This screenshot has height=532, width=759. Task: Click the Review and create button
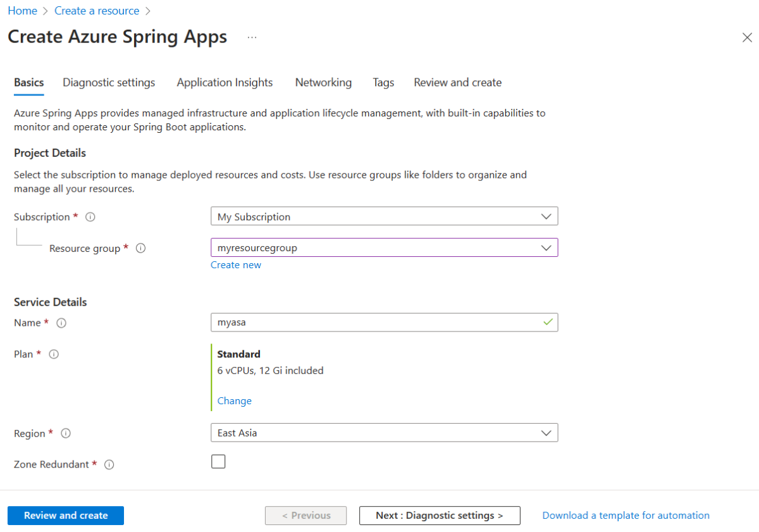pos(66,516)
